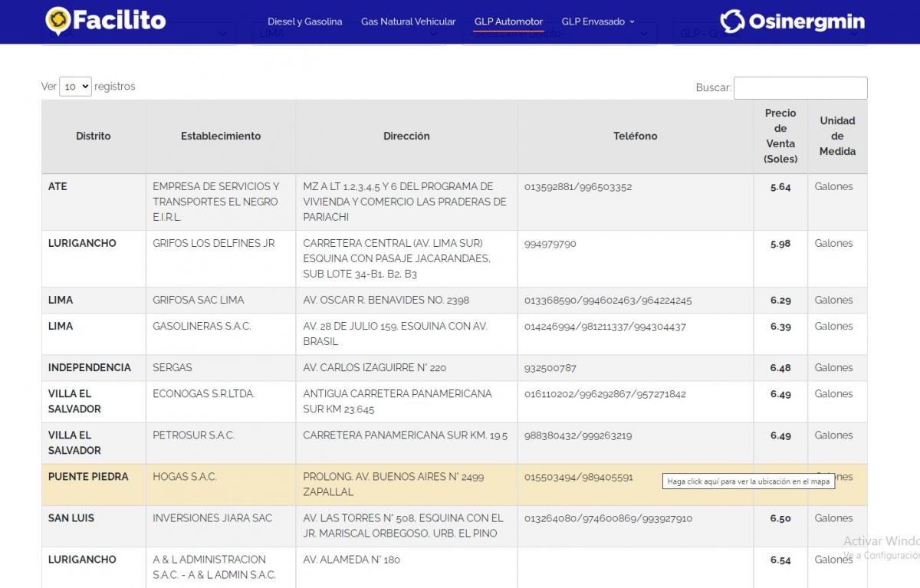Select the GLP Automotor tab
Image resolution: width=920 pixels, height=588 pixels.
(508, 21)
